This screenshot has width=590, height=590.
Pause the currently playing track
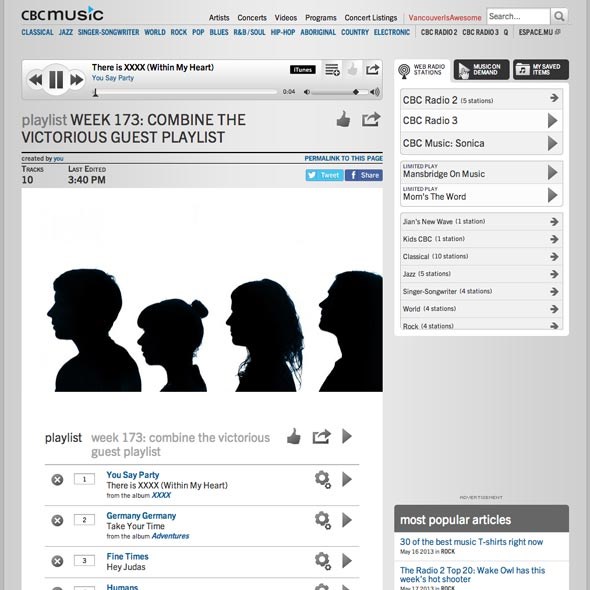pyautogui.click(x=56, y=80)
